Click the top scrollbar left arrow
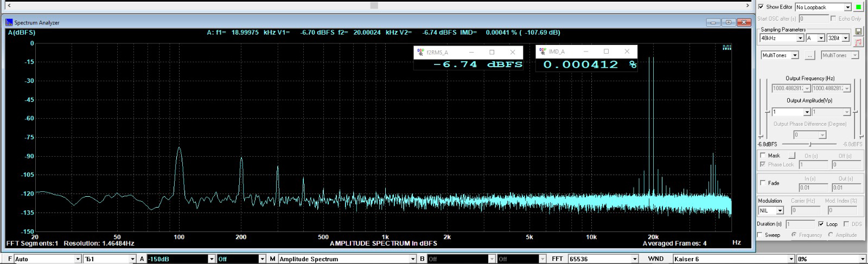The width and height of the screenshot is (868, 264). (x=9, y=5)
